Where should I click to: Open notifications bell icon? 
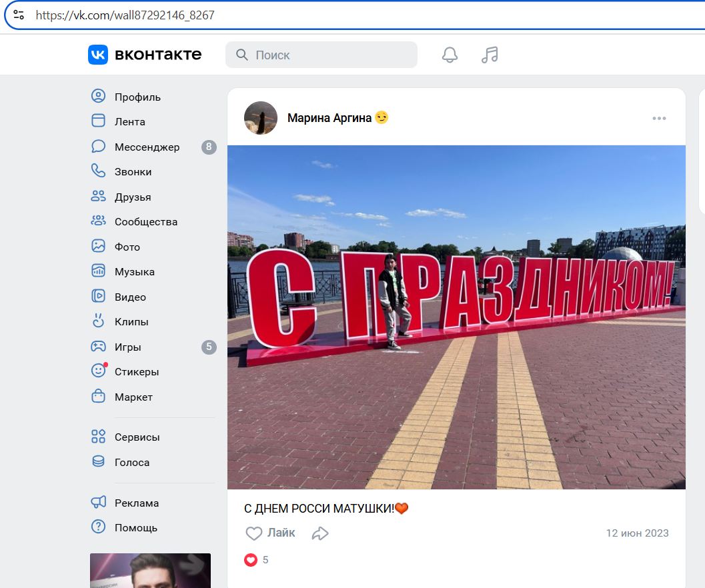pos(450,55)
